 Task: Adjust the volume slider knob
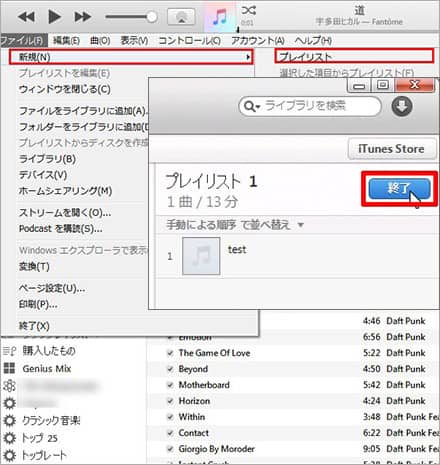(152, 17)
